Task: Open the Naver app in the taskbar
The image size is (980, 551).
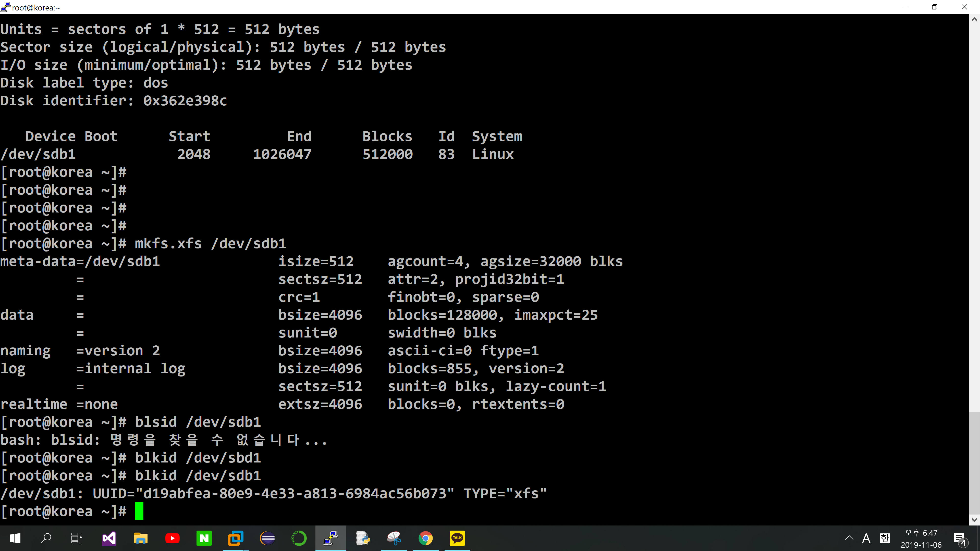Action: [x=204, y=538]
